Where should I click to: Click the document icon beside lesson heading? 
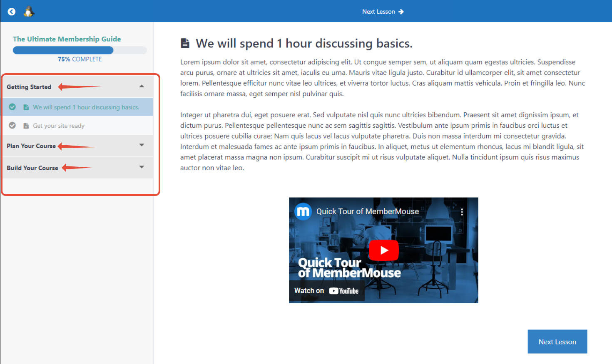pyautogui.click(x=185, y=43)
